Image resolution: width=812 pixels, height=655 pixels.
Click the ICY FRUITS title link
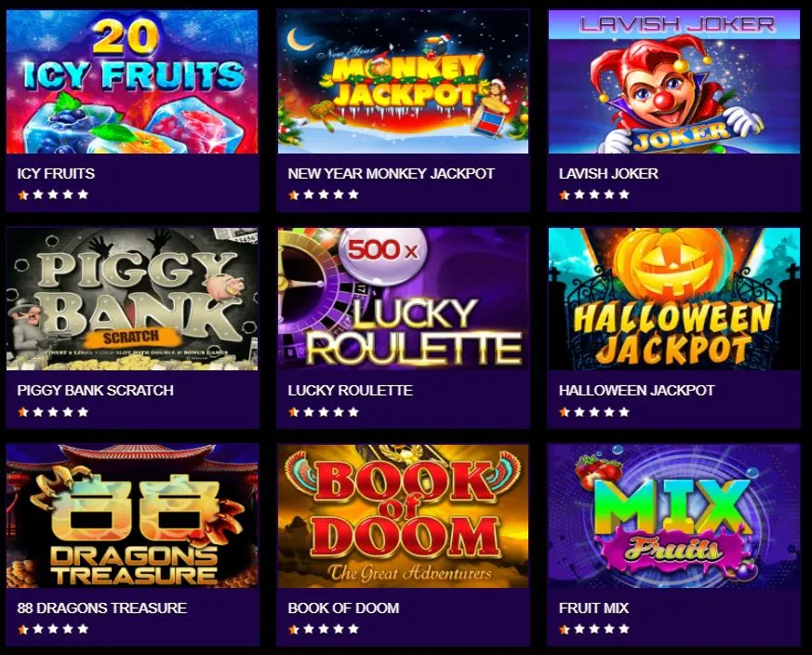click(56, 174)
